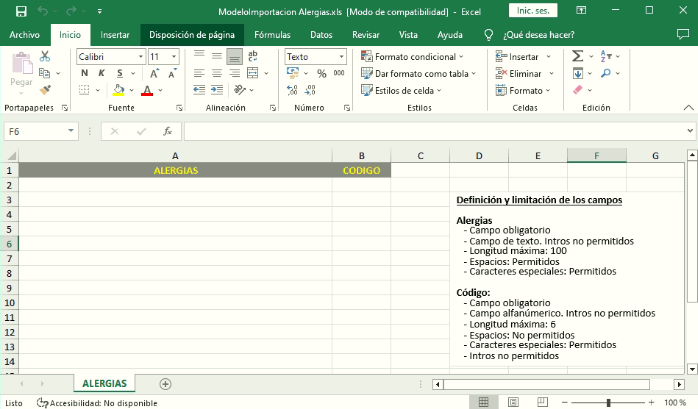Expand the Texto number format dropdown

pyautogui.click(x=341, y=57)
